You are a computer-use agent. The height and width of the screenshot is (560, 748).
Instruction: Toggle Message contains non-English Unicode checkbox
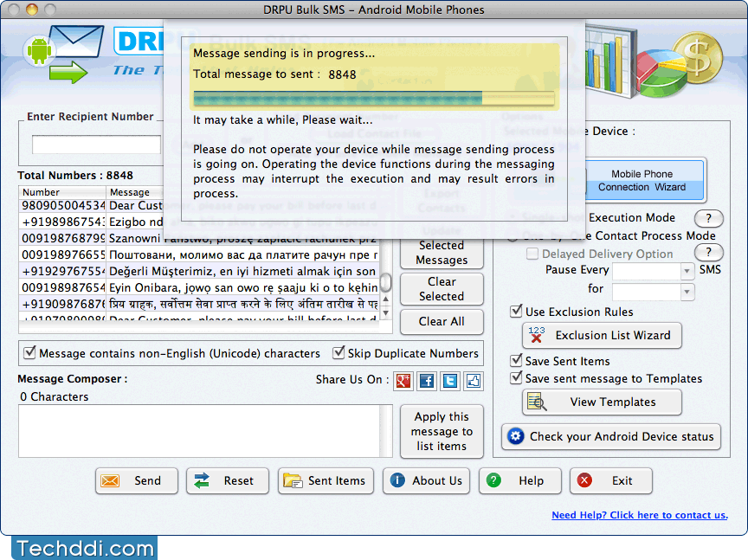[x=29, y=352]
